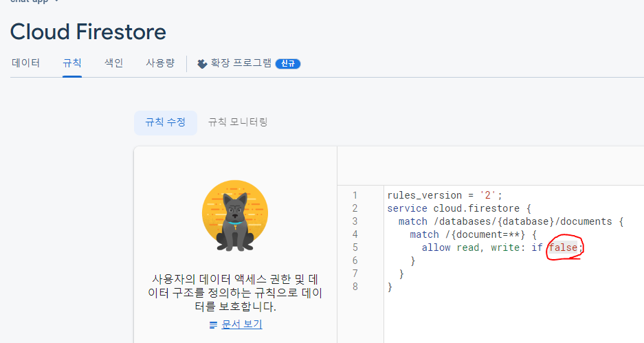Click line number 1 in gutter
The image size is (644, 343).
[355, 195]
